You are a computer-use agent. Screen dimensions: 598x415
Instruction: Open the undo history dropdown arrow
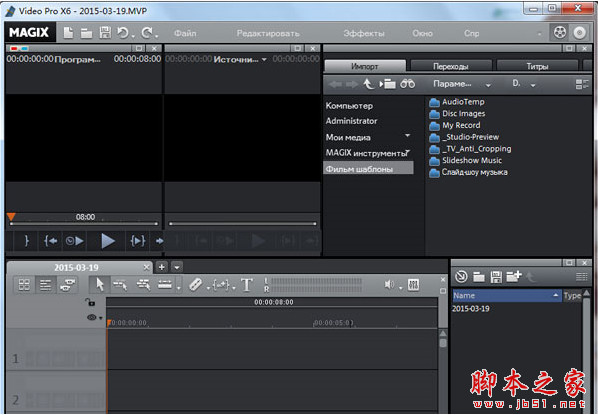[x=133, y=36]
